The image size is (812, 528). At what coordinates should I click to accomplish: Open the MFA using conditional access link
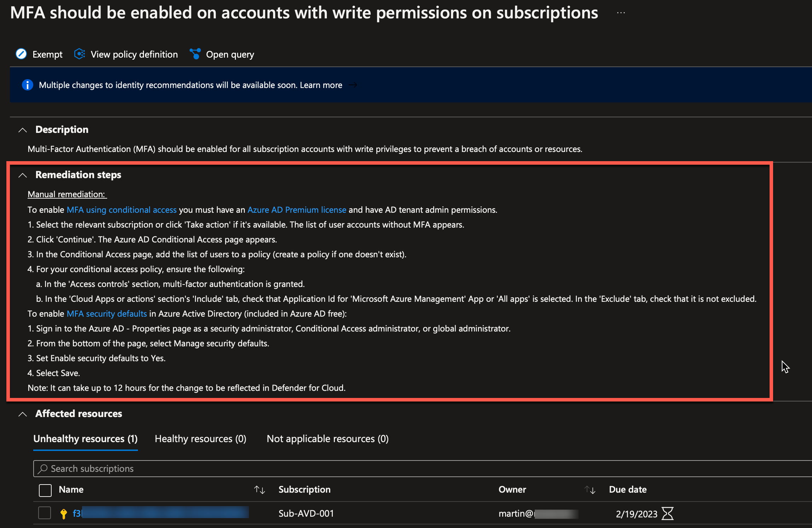tap(121, 210)
